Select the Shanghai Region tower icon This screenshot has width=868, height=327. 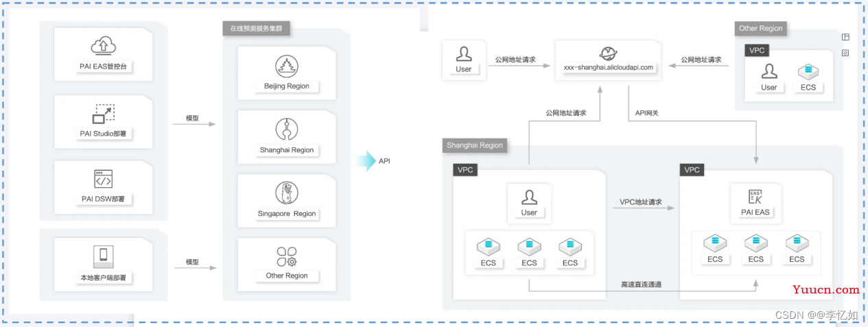pyautogui.click(x=287, y=130)
